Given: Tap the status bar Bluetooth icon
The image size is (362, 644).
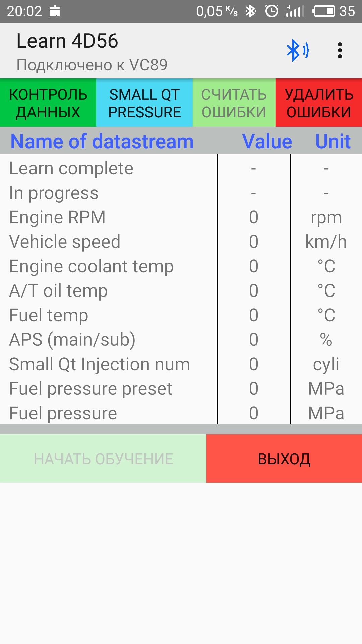Looking at the screenshot, I should click(x=251, y=11).
